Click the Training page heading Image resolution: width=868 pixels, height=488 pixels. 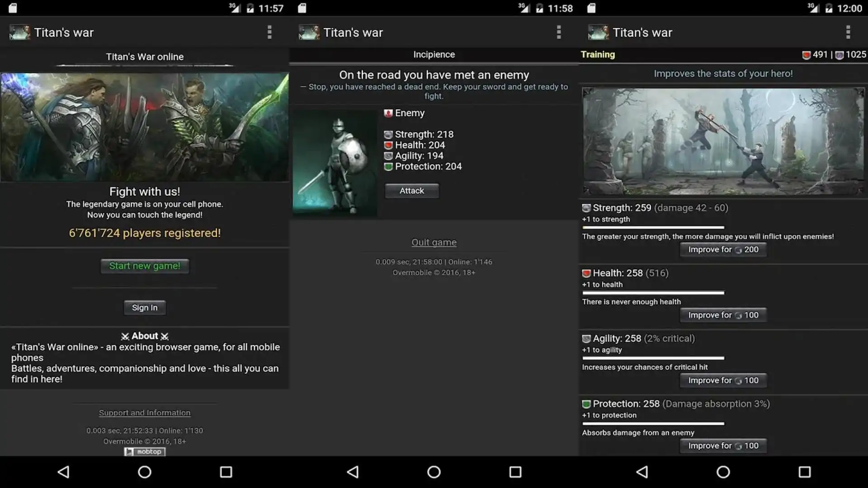[598, 55]
